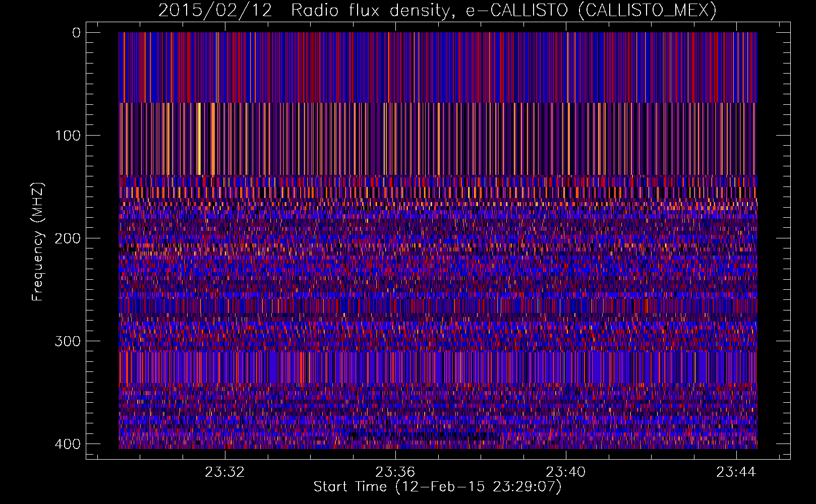Click the 23:36 time tick label
Image resolution: width=816 pixels, height=504 pixels.
pyautogui.click(x=395, y=472)
